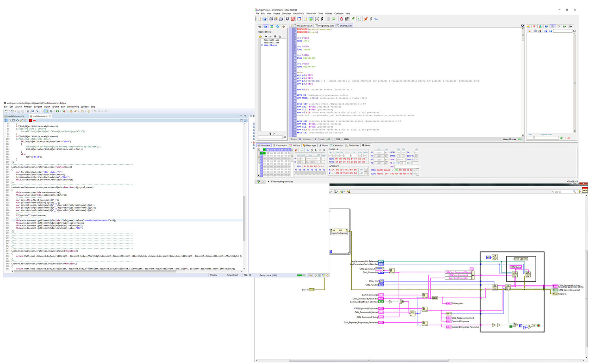Click star icon above Opened Files list
This screenshot has width=591, height=364.
point(260,36)
